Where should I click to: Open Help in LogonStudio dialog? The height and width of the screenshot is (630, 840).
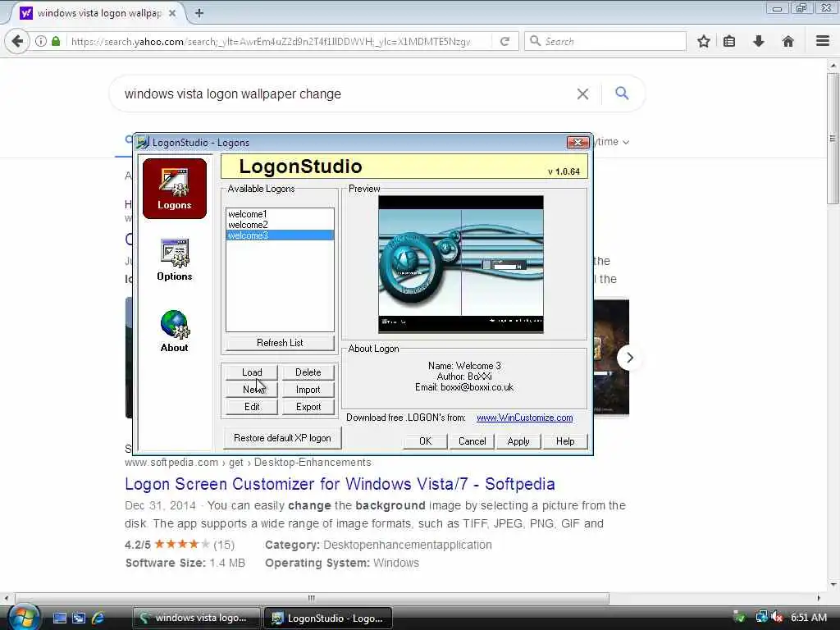(x=565, y=441)
